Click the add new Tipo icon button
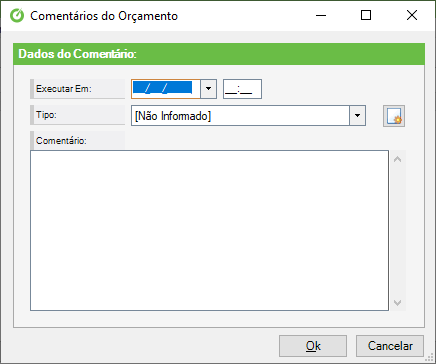 [x=394, y=116]
